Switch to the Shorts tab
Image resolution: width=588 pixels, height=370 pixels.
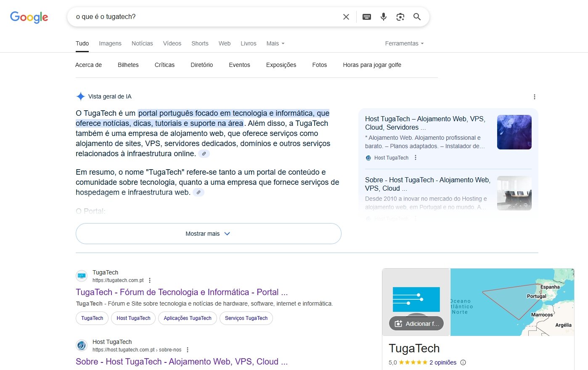tap(200, 43)
